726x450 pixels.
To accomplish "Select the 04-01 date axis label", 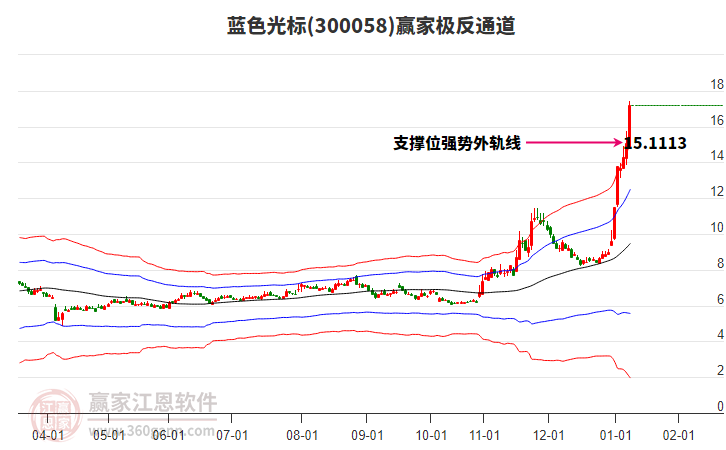I will (48, 436).
